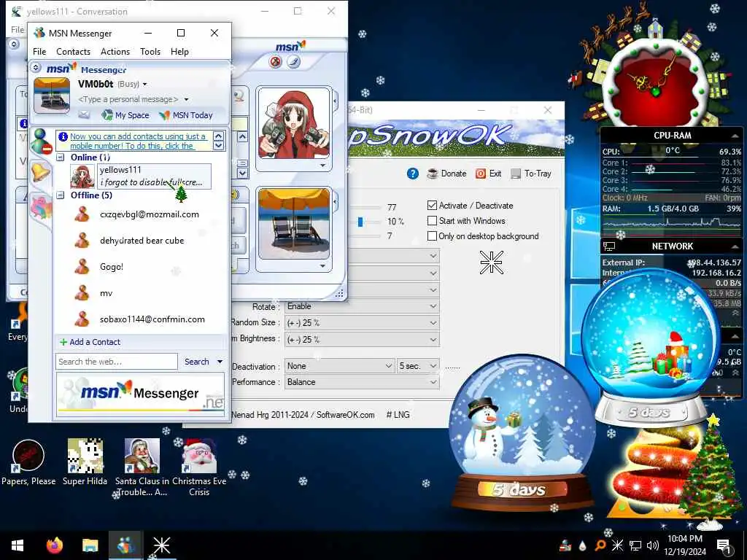Open the Rotate dropdown set to Enable
The width and height of the screenshot is (747, 560).
[x=362, y=306]
